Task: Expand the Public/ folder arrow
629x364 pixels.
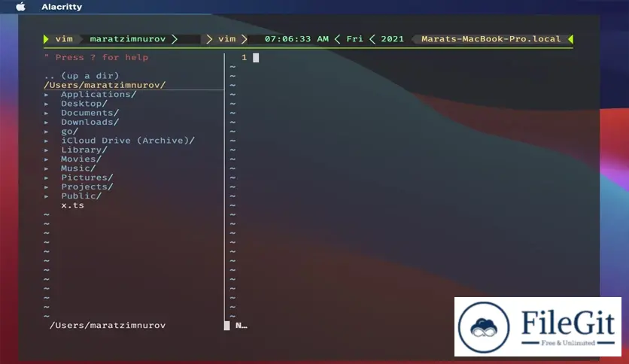Action: pos(47,196)
